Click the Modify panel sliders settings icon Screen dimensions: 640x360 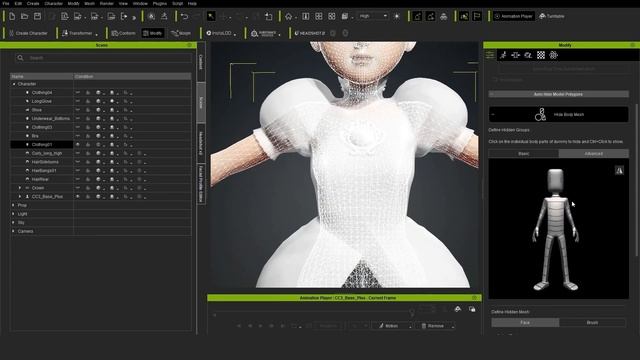coord(490,55)
